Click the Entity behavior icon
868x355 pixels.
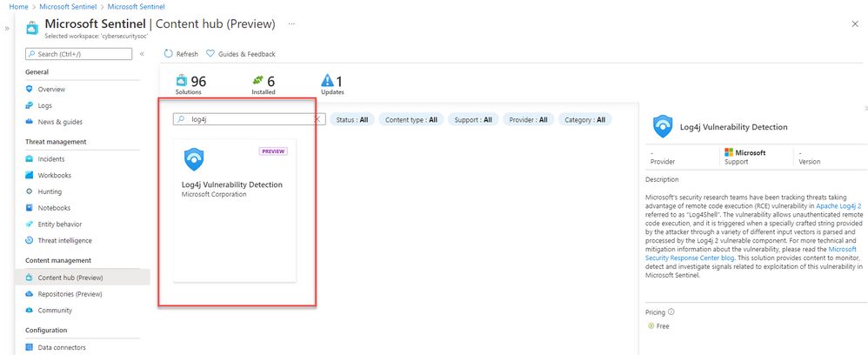click(x=30, y=224)
